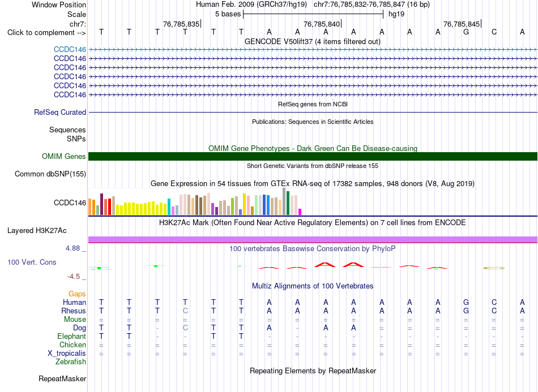Open 'Multiz Alignments of 100 Vertebrates' title
Screen dimensions: 538x392
point(313,286)
